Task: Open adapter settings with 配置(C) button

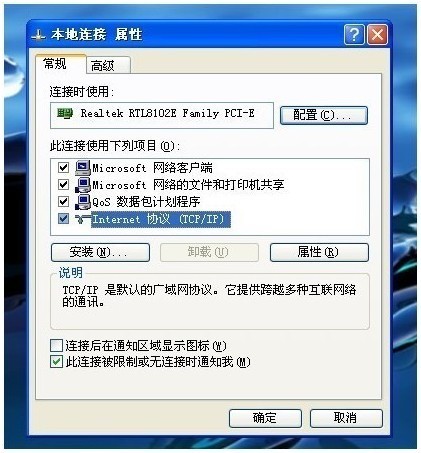Action: click(324, 115)
